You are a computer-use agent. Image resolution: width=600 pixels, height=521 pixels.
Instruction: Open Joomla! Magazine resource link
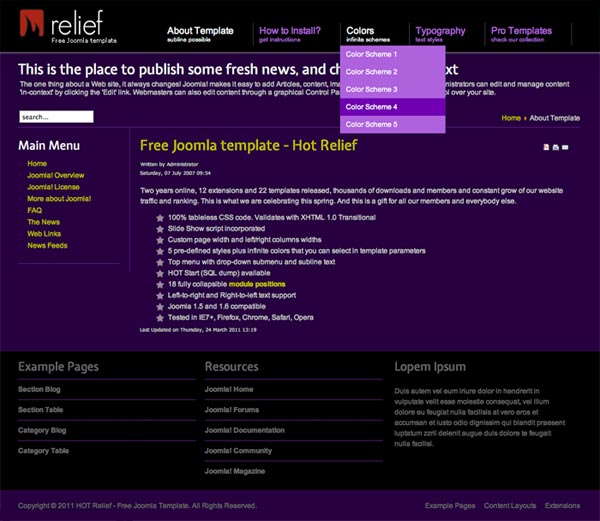pyautogui.click(x=235, y=471)
